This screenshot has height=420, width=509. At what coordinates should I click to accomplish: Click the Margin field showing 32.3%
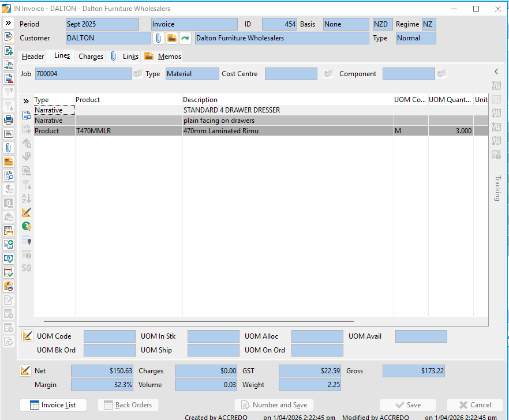tap(102, 385)
